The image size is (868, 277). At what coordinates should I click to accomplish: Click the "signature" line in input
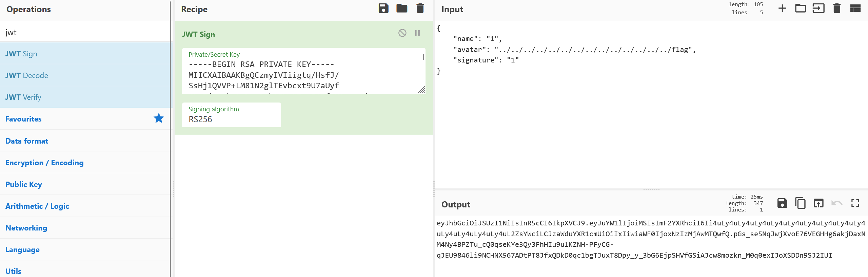(486, 60)
